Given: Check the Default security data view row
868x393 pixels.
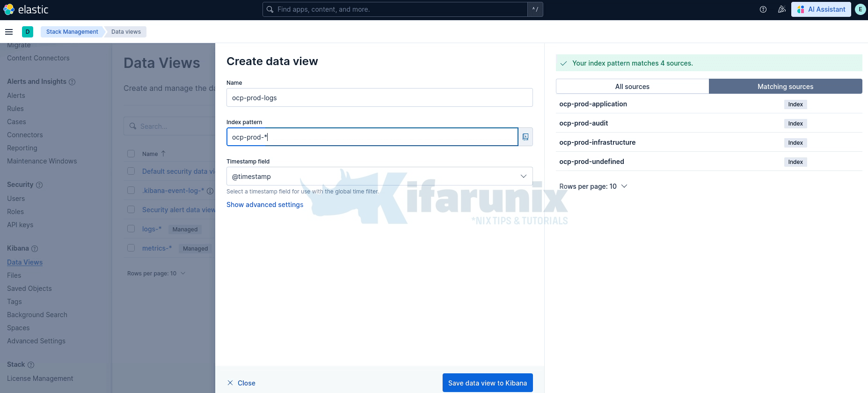Looking at the screenshot, I should [x=131, y=171].
